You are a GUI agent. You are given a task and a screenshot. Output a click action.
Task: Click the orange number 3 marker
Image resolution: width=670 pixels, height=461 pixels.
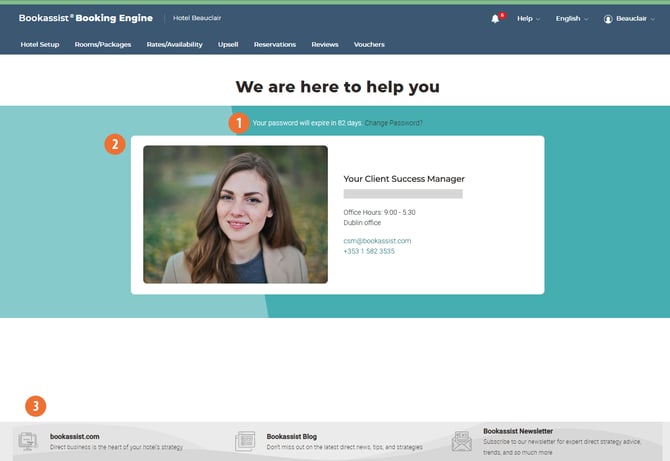36,406
